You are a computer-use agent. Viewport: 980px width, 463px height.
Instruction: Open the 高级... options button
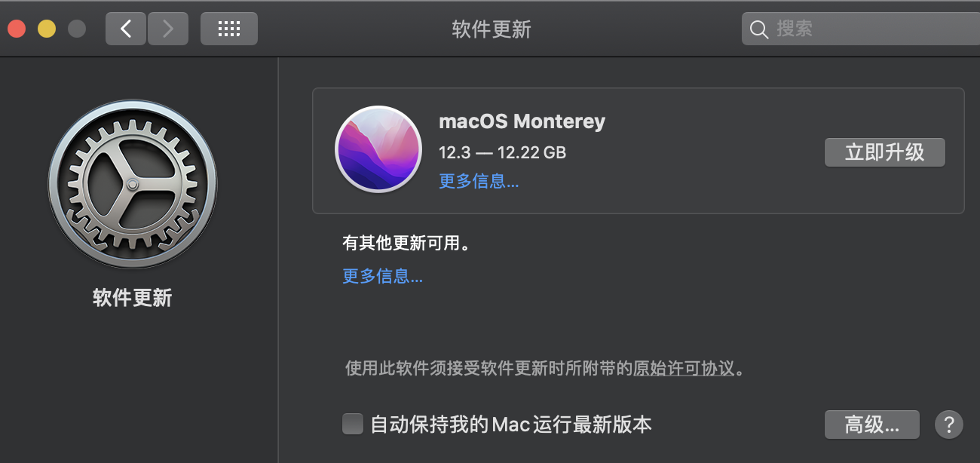(x=871, y=424)
